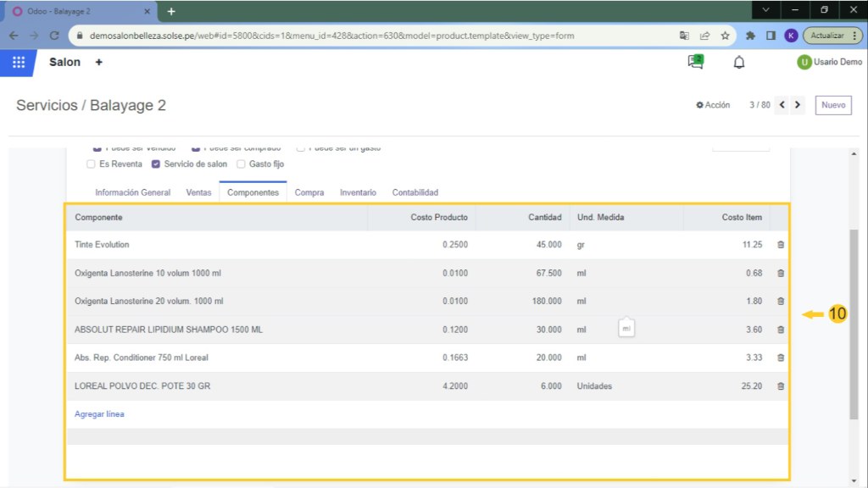Delete the LOREAL POLVO DEC. row
The width and height of the screenshot is (868, 488).
(x=781, y=386)
